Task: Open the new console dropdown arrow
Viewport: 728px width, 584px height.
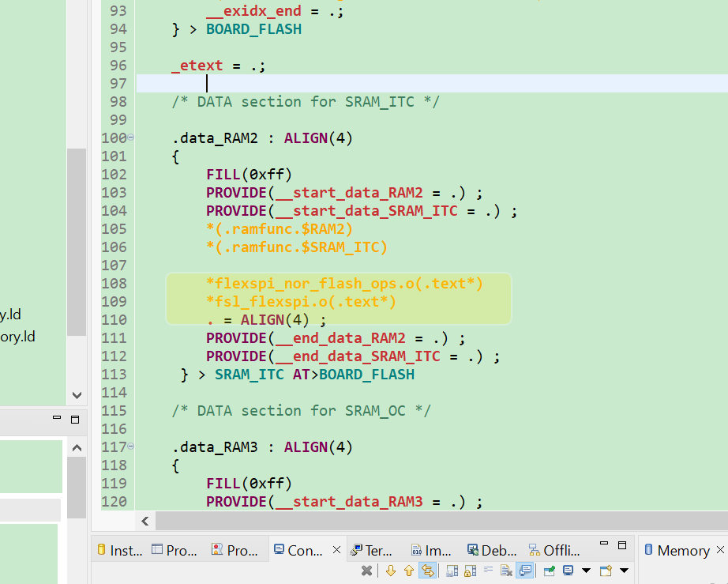Action: point(624,571)
